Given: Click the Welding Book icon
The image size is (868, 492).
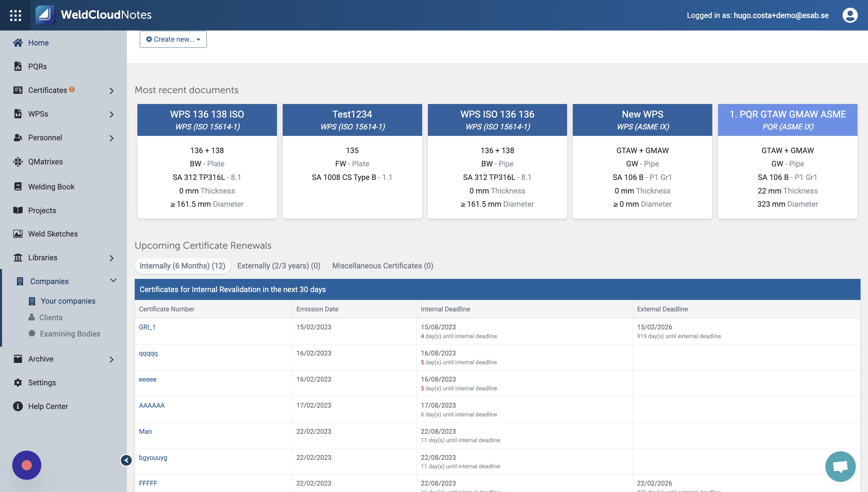Looking at the screenshot, I should point(18,187).
